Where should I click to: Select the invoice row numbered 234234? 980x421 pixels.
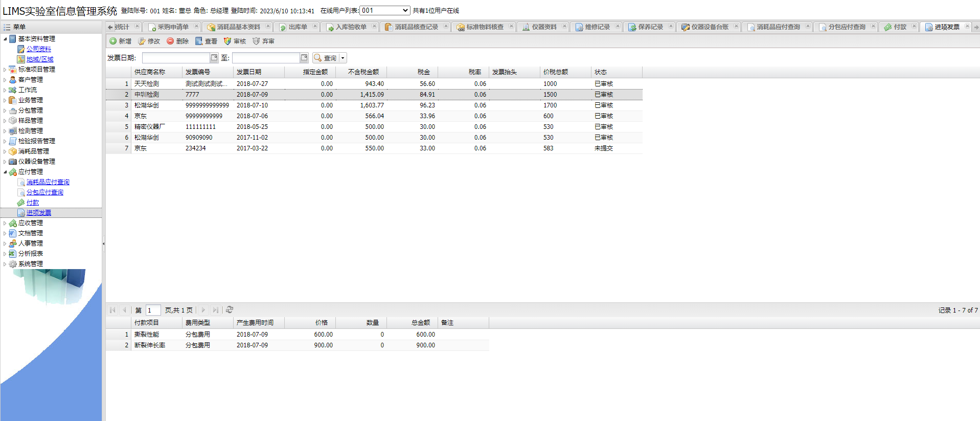pyautogui.click(x=374, y=148)
